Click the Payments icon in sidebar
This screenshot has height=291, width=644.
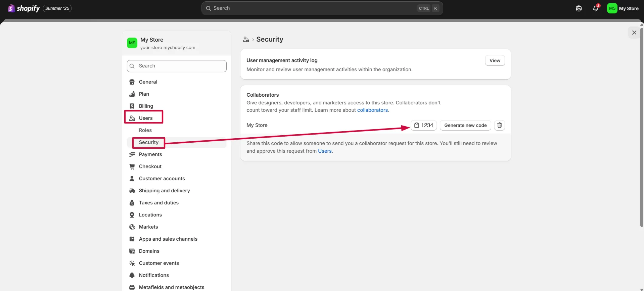tap(132, 154)
